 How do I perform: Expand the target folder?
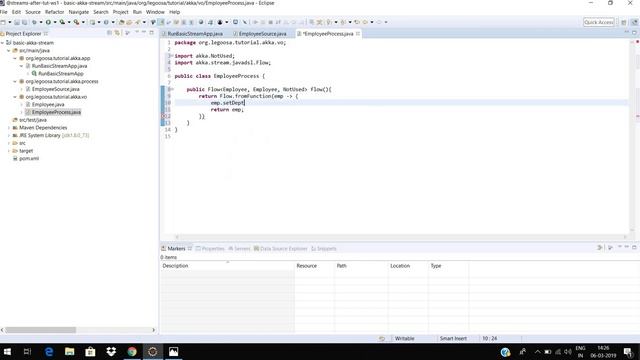(x=9, y=151)
